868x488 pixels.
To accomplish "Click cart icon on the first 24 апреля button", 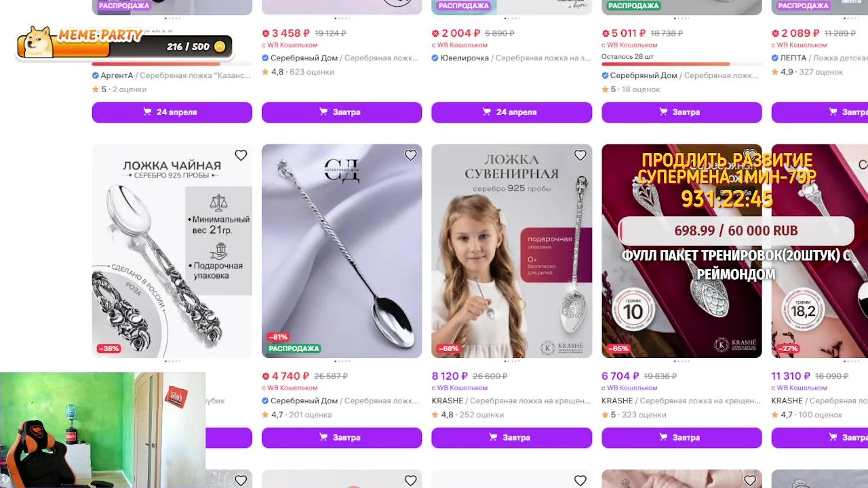I will coord(147,112).
